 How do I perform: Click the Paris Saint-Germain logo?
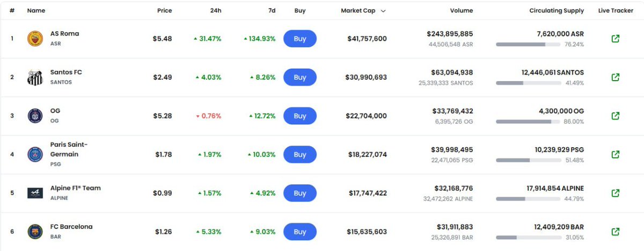point(35,155)
